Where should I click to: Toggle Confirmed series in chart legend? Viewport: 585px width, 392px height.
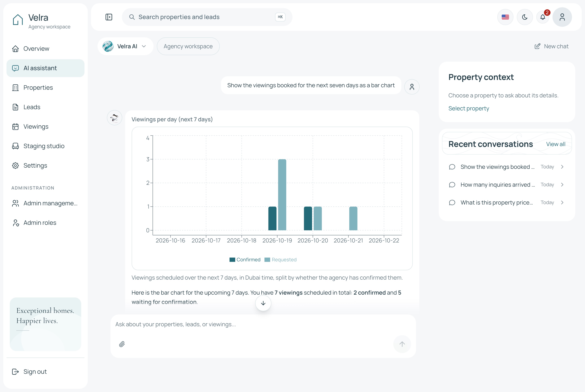pos(245,260)
